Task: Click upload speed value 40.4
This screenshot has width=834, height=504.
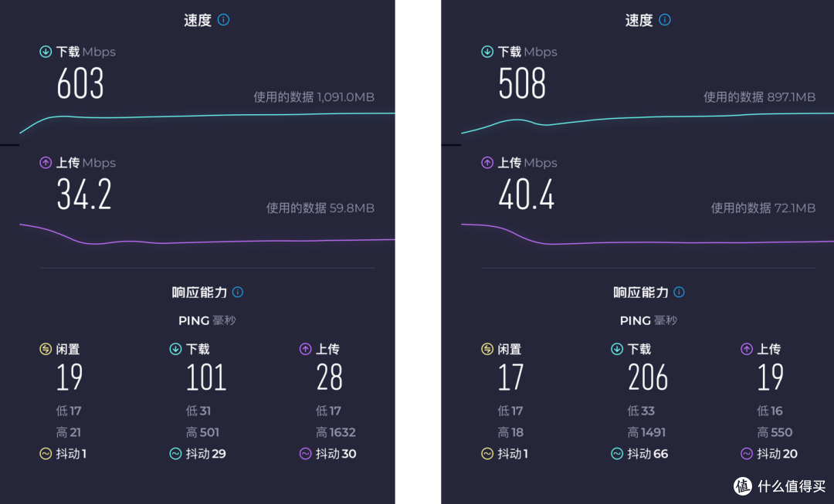Action: tap(527, 194)
